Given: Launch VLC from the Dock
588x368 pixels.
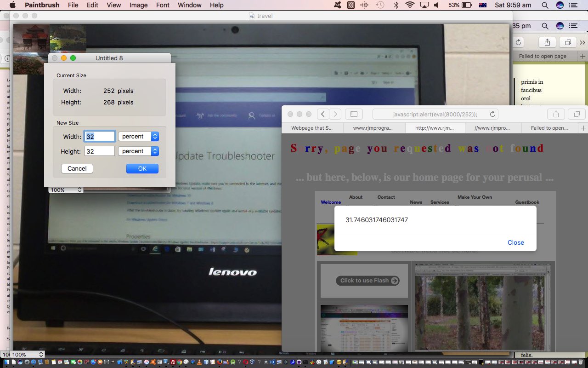Looking at the screenshot, I should coord(199,362).
